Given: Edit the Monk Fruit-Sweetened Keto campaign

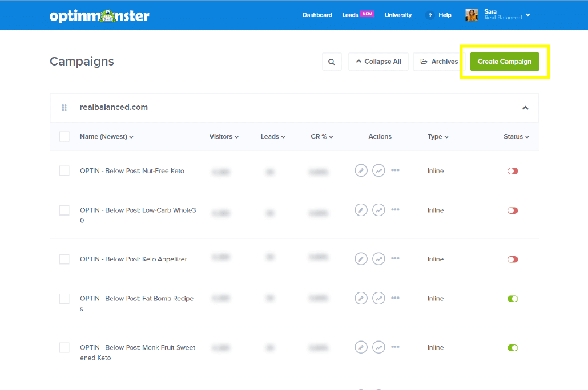Looking at the screenshot, I should tap(361, 347).
